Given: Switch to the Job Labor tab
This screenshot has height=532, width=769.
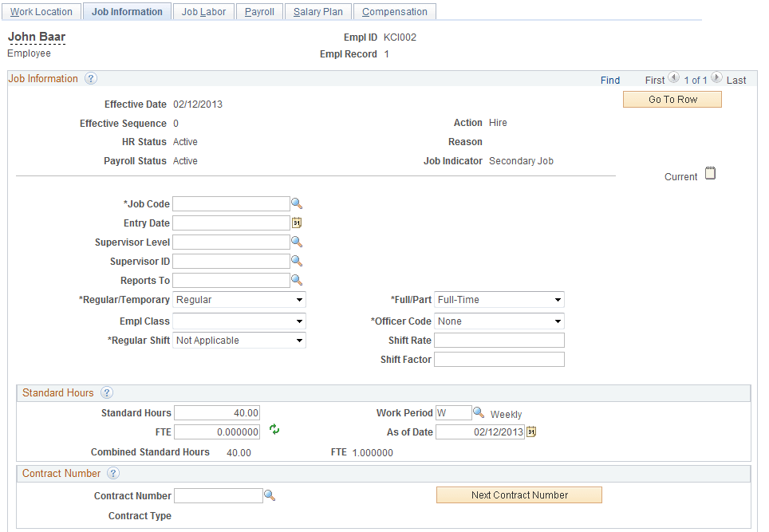Looking at the screenshot, I should coord(203,12).
